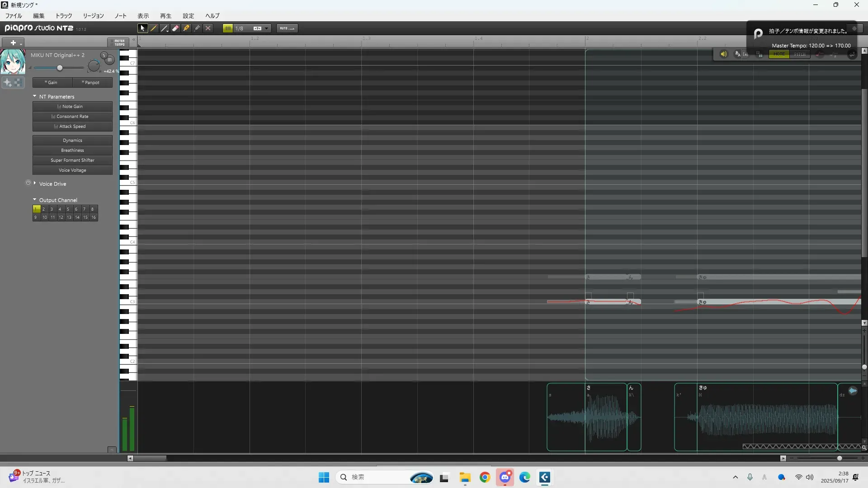Image resolution: width=868 pixels, height=488 pixels.
Task: Click the Super Formant Shifter button
Action: (72, 160)
